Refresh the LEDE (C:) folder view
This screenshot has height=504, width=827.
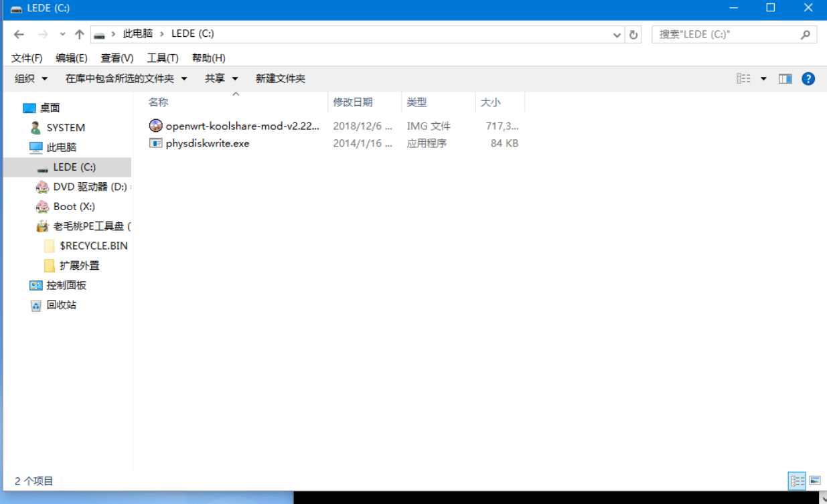[x=633, y=35]
